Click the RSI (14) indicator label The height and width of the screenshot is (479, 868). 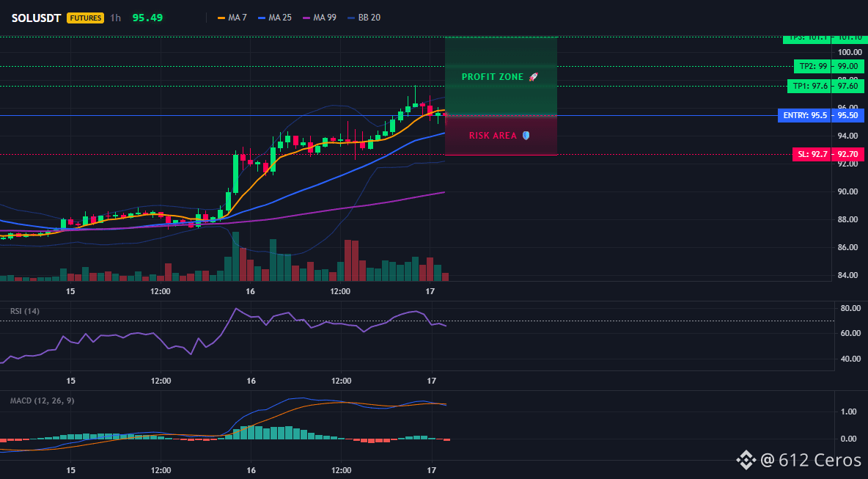pyautogui.click(x=25, y=311)
